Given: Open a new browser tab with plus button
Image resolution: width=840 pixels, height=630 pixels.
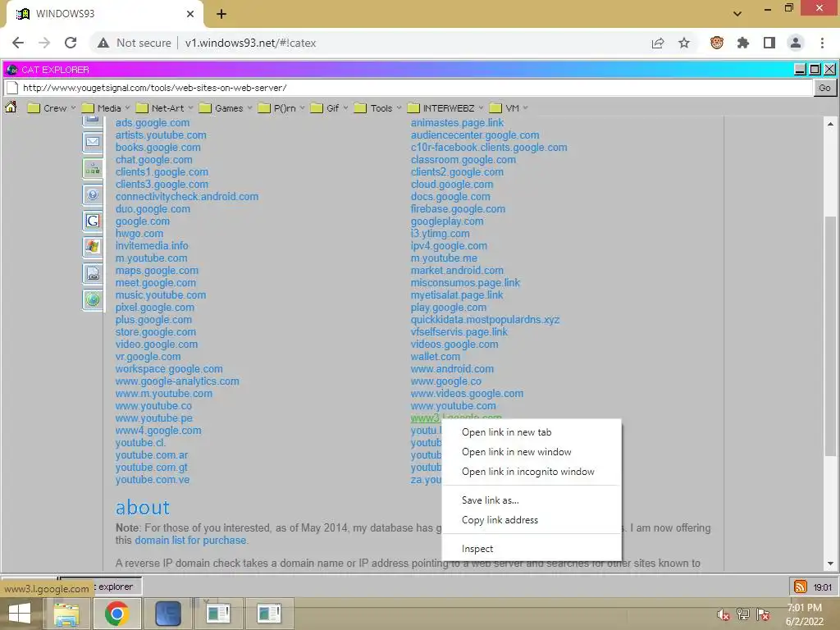Looking at the screenshot, I should [221, 14].
